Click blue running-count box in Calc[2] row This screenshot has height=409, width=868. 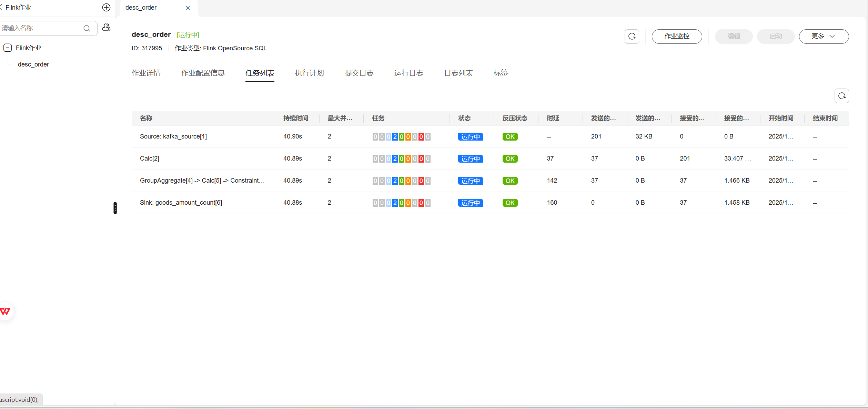click(x=395, y=159)
